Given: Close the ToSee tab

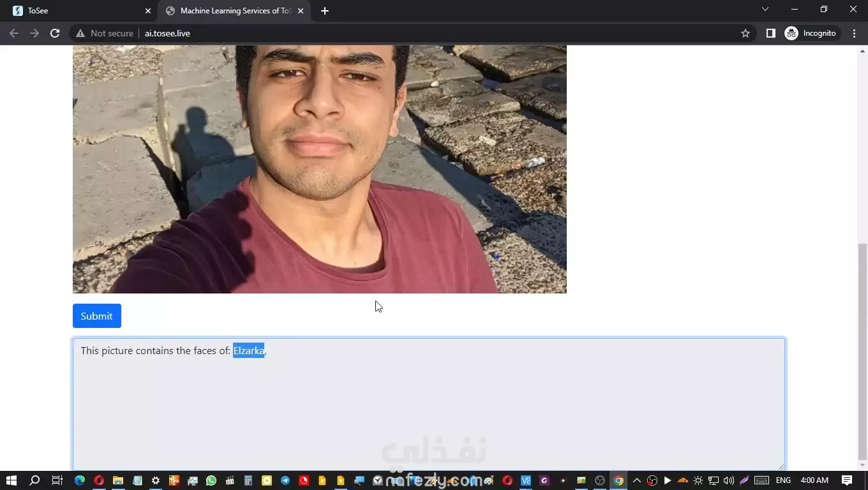Looking at the screenshot, I should pos(148,11).
